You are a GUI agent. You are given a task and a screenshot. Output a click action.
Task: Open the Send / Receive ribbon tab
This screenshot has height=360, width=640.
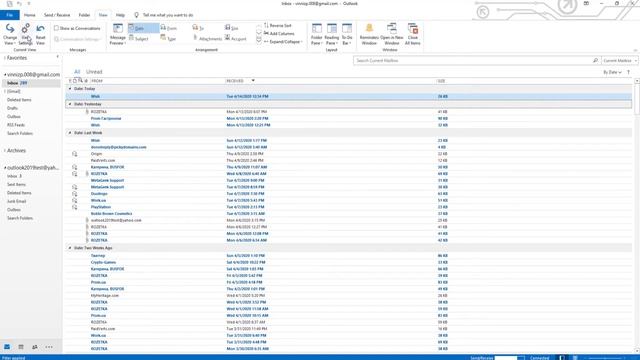pyautogui.click(x=57, y=15)
